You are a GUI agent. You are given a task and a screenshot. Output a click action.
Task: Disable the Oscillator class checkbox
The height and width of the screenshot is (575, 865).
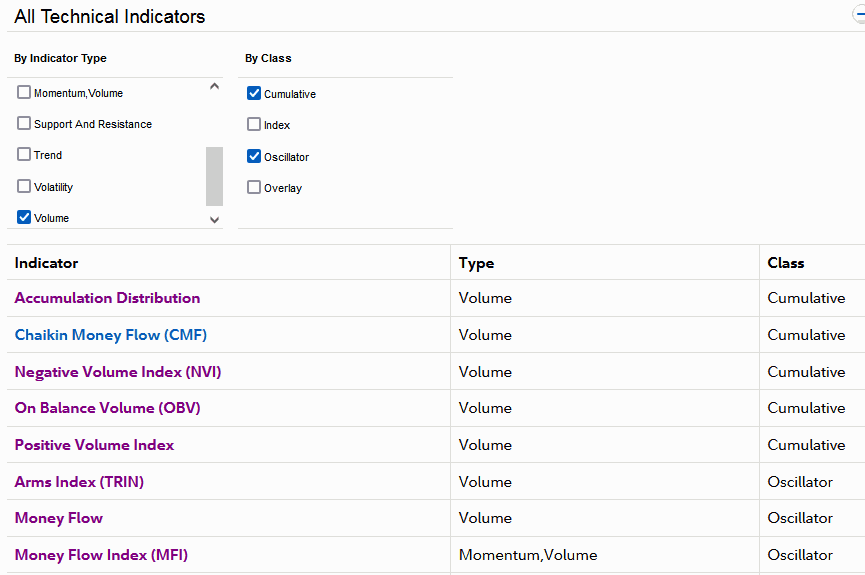point(254,156)
